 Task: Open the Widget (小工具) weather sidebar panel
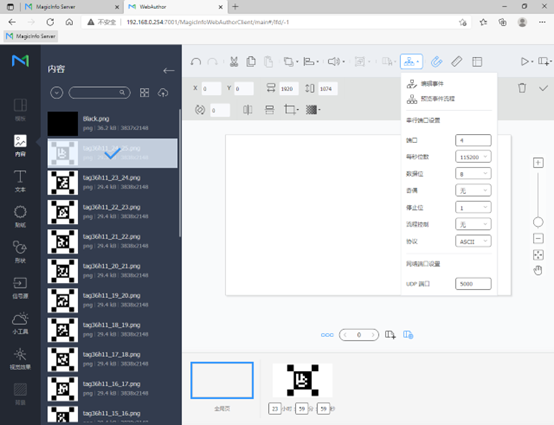20,323
